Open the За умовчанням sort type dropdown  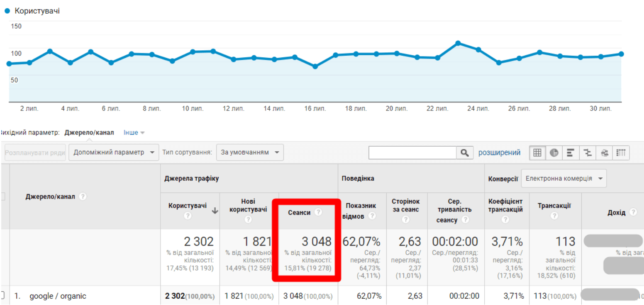tap(250, 152)
